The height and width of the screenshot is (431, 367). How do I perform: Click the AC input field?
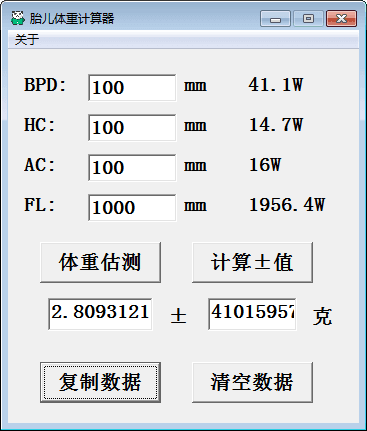pyautogui.click(x=132, y=168)
